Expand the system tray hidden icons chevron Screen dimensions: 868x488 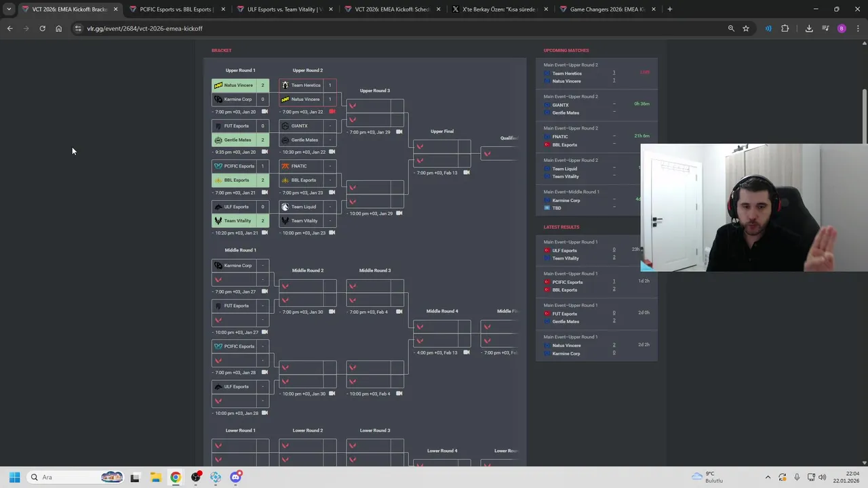(768, 477)
